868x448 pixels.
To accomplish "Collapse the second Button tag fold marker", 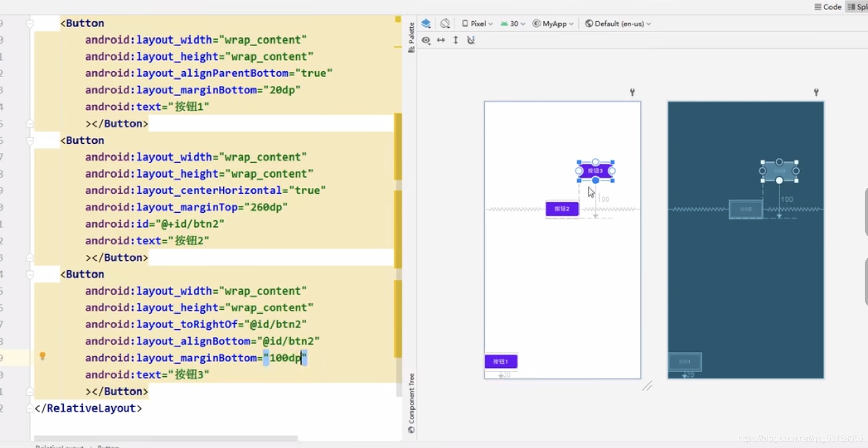I will [x=30, y=140].
